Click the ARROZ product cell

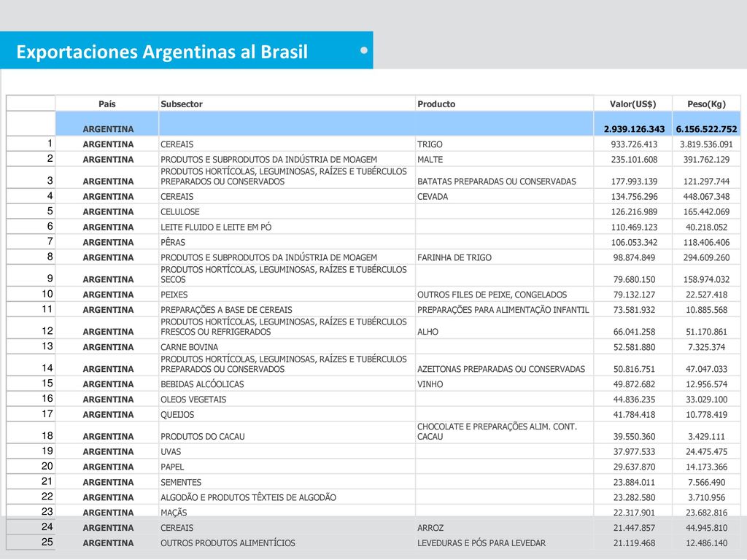(x=430, y=528)
